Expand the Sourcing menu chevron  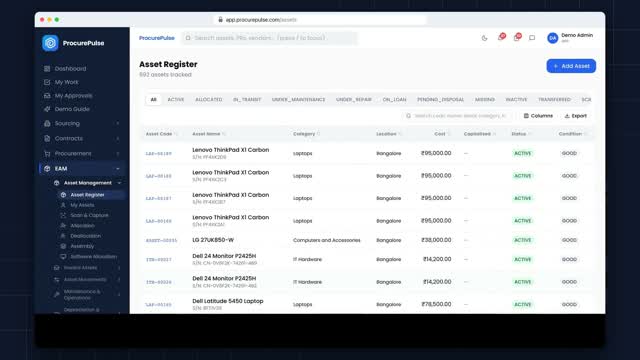(118, 124)
